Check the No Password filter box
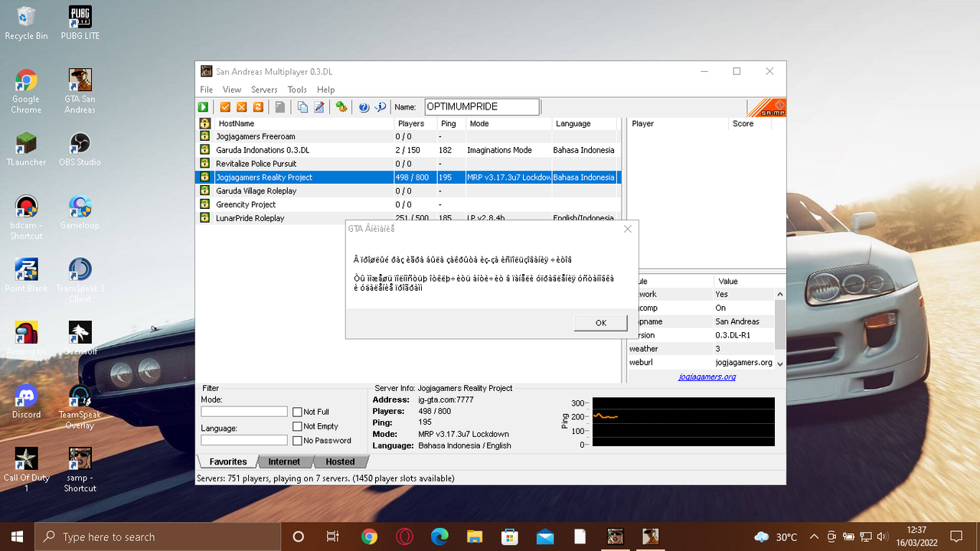Screen dimensions: 980x551 pyautogui.click(x=297, y=441)
